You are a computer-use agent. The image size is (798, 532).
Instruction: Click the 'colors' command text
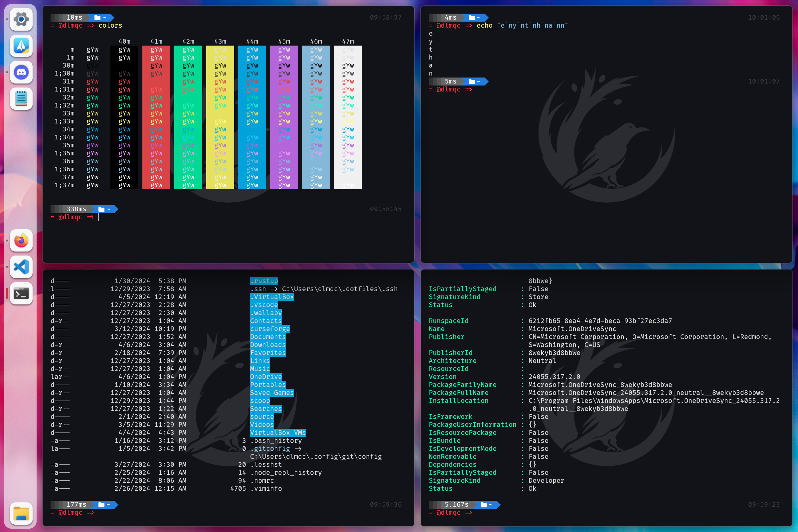[x=110, y=25]
